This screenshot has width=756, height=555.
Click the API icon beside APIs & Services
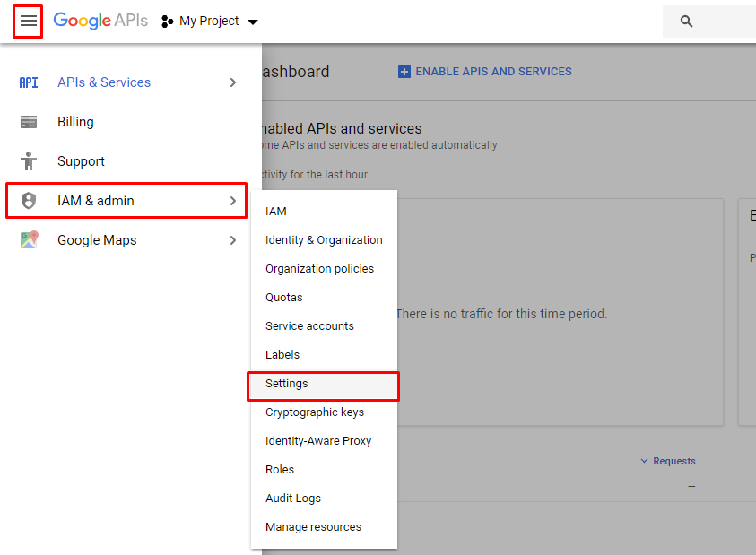tap(29, 82)
